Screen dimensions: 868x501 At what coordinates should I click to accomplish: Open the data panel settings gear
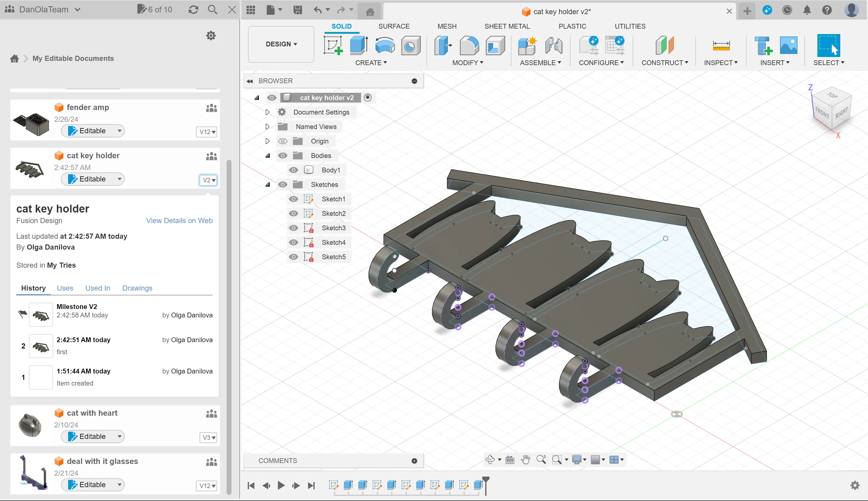(x=211, y=36)
